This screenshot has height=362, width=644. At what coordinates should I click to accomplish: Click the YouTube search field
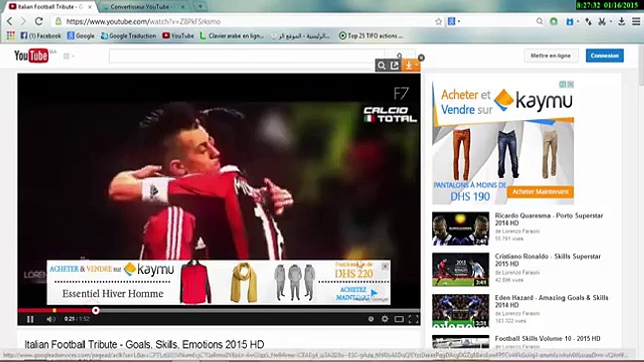(x=247, y=56)
